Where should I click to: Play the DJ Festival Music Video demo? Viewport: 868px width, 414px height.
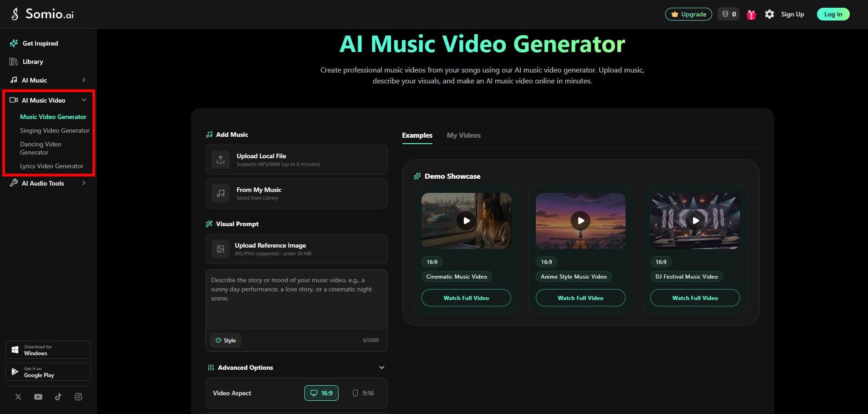point(695,221)
